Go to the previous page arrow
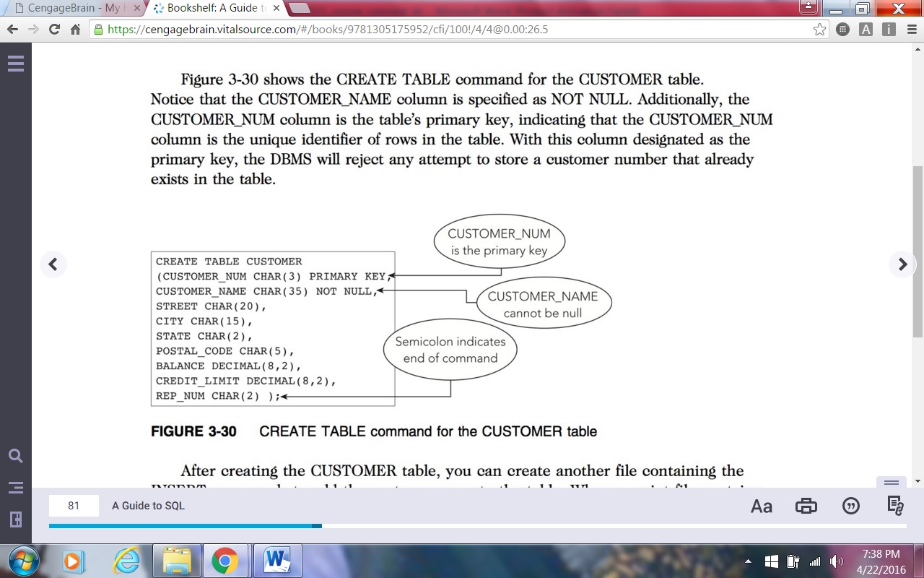 [53, 264]
